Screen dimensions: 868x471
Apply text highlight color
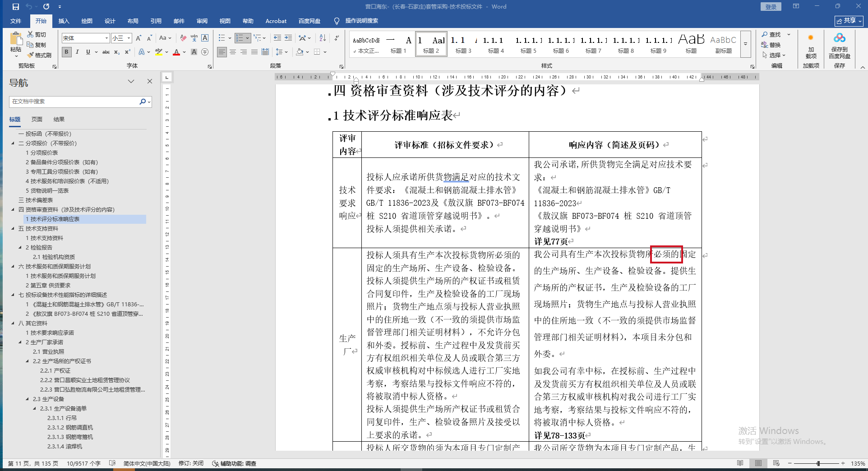pos(158,52)
